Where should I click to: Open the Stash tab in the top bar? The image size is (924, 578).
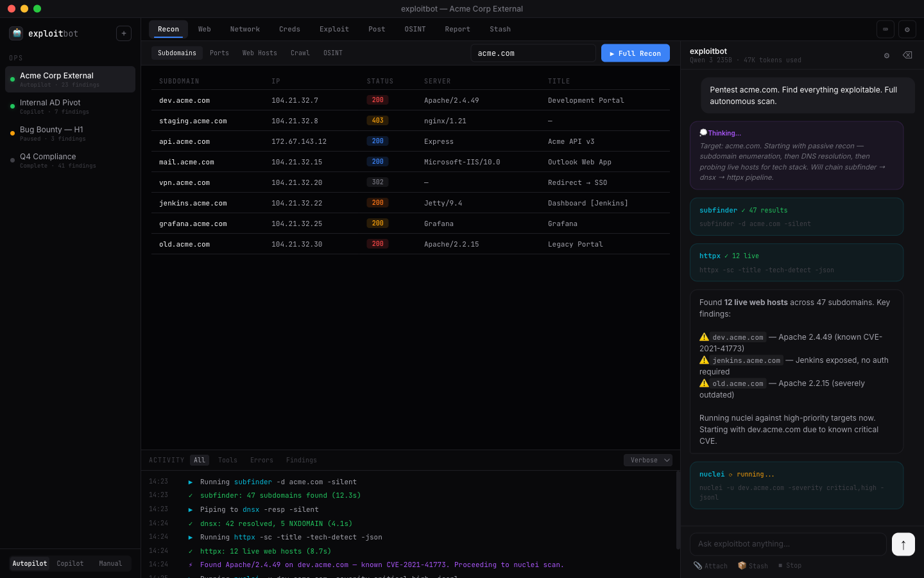(x=501, y=29)
